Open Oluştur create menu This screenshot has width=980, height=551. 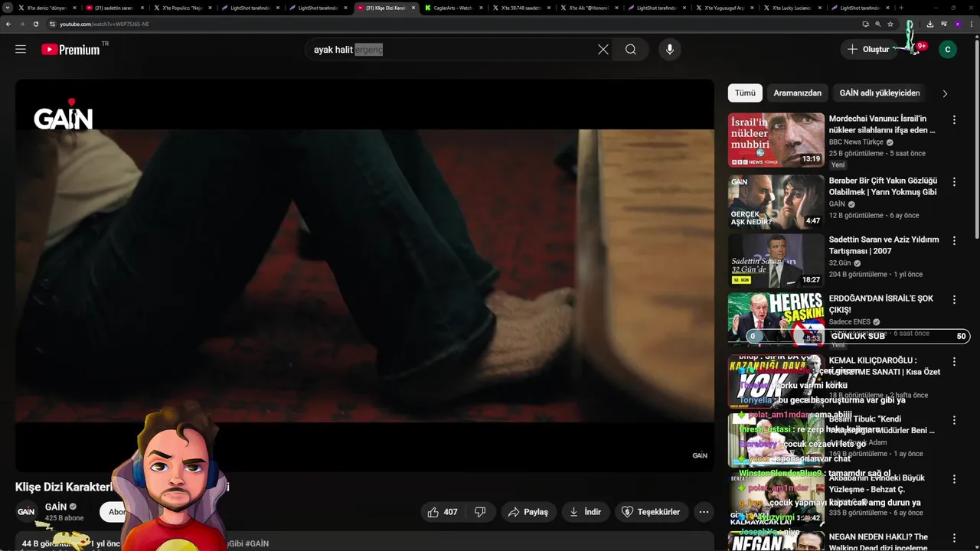(x=868, y=49)
